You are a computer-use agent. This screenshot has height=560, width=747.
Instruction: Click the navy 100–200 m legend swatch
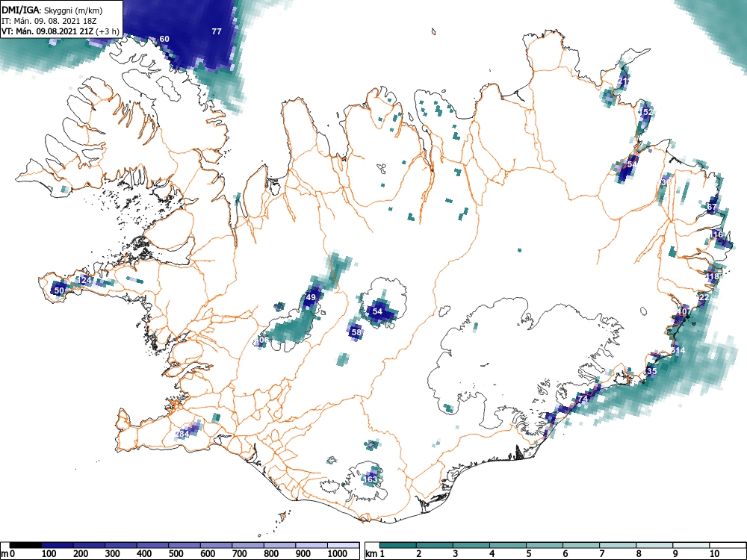[58, 545]
